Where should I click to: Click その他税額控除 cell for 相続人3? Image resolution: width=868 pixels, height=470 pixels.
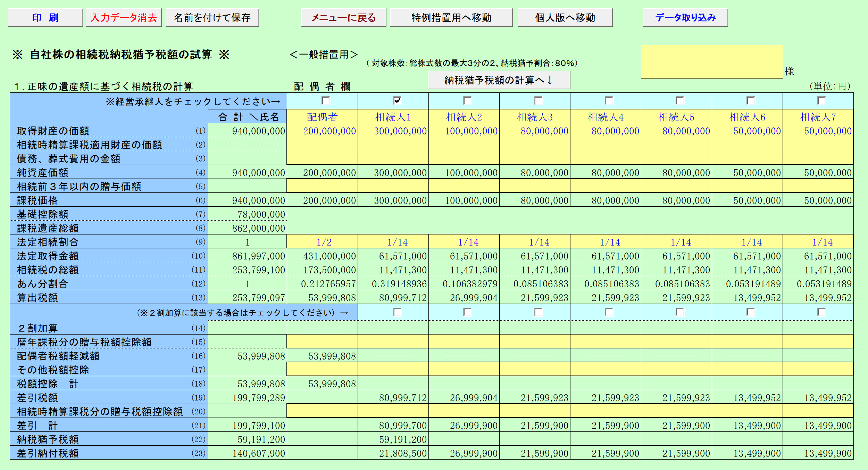(x=535, y=370)
